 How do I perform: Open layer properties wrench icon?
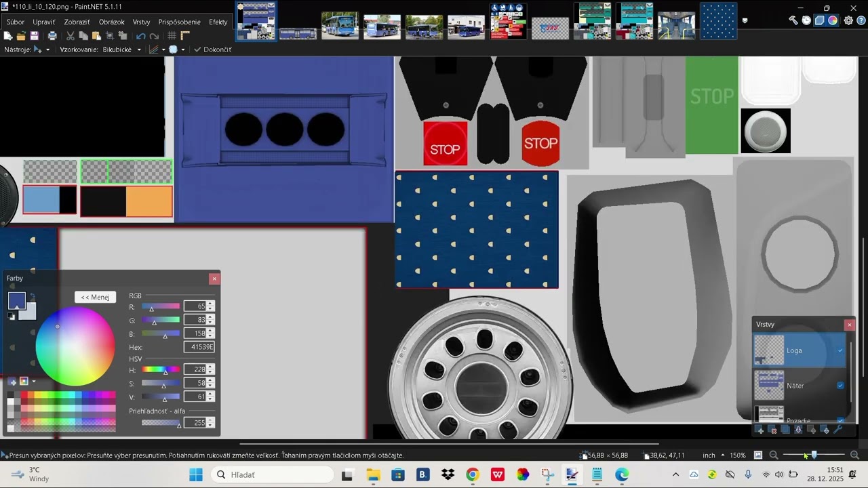[x=838, y=430]
